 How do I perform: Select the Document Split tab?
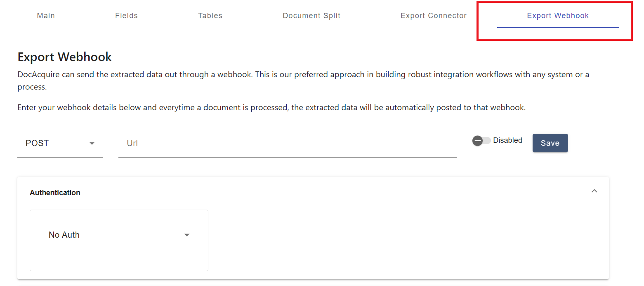[x=311, y=15]
